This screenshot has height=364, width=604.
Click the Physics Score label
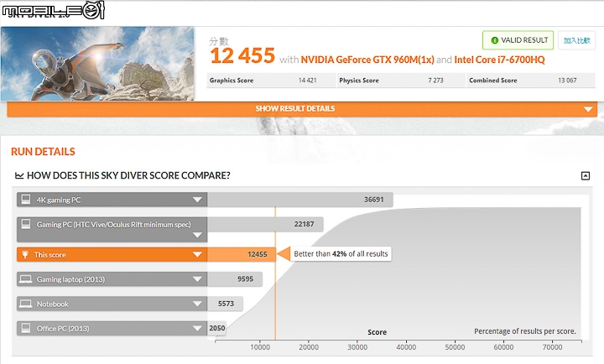pos(359,81)
